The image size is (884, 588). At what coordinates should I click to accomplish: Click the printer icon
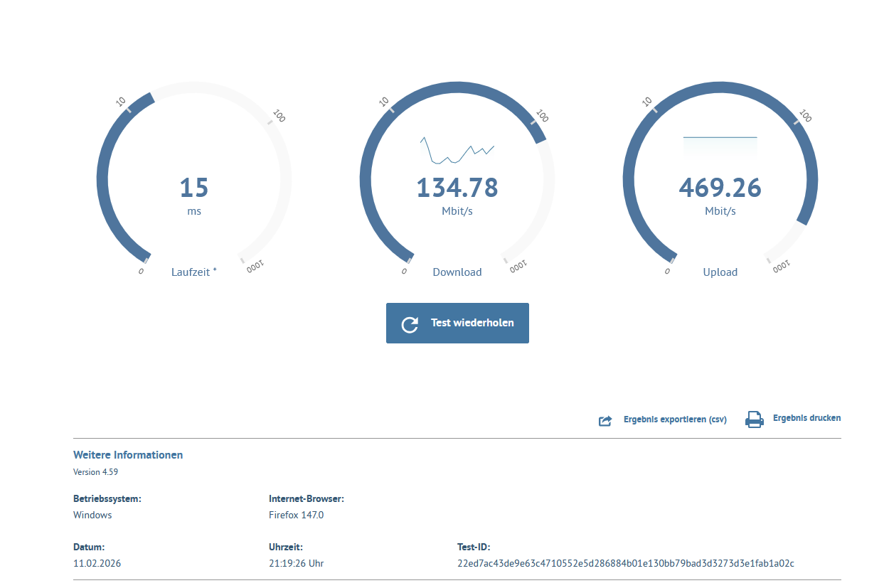(x=754, y=419)
